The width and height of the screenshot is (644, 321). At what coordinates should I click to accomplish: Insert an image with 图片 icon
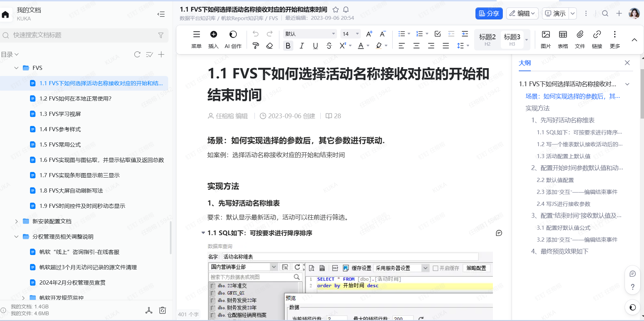point(546,39)
